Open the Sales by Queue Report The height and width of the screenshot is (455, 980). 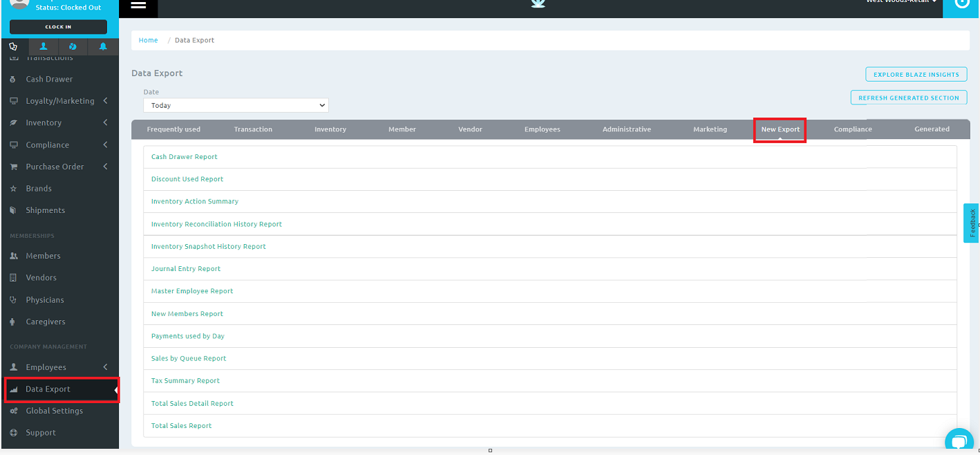click(189, 359)
